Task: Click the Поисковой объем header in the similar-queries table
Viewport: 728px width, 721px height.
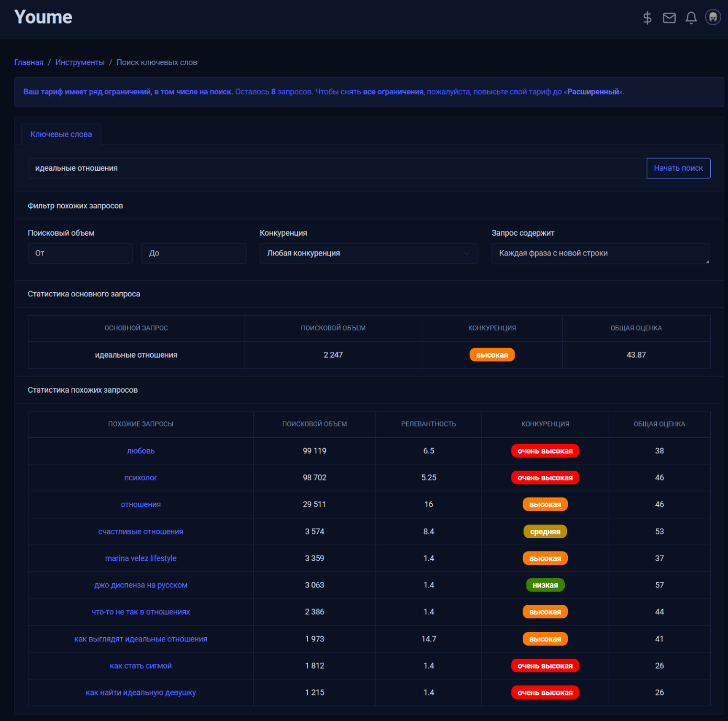Action: 315,424
